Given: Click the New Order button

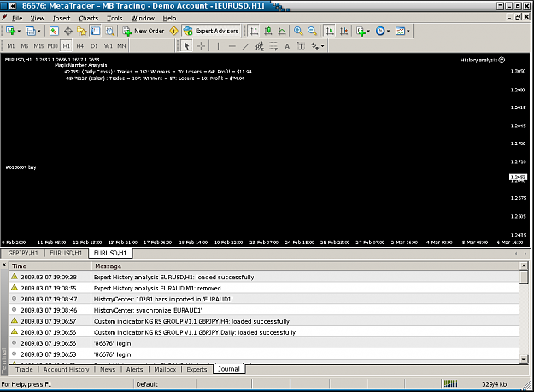Looking at the screenshot, I should pyautogui.click(x=144, y=32).
